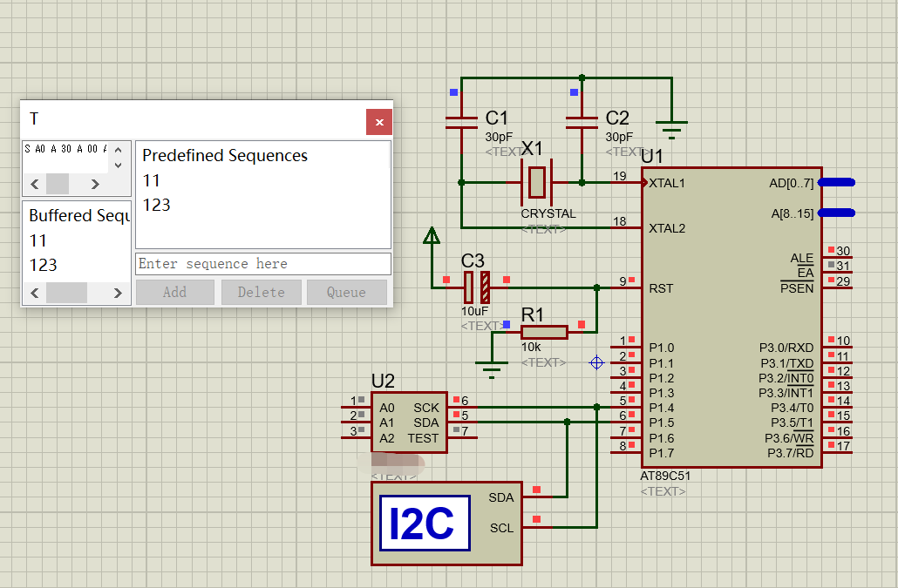This screenshot has height=588, width=898.
Task: Click the AD[0..7] bus pin end
Action: (837, 182)
